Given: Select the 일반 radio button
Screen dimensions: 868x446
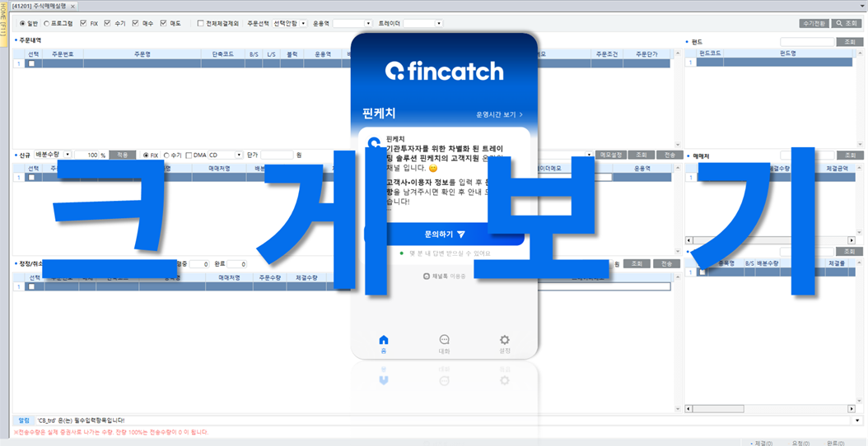Looking at the screenshot, I should tap(23, 23).
